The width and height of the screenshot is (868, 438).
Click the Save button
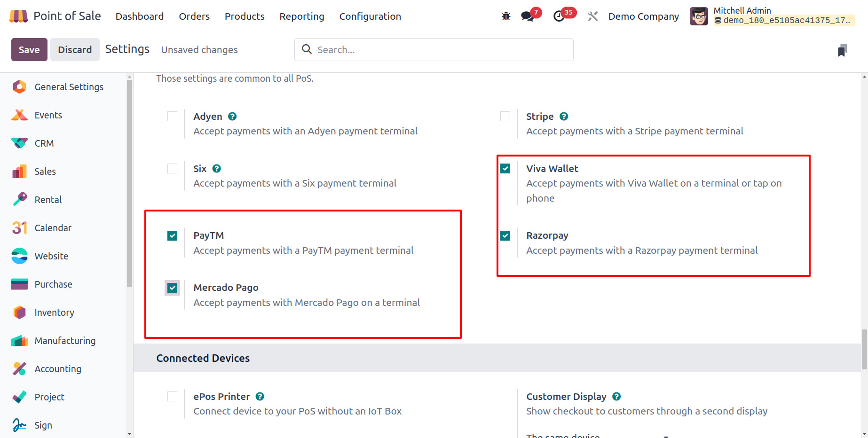[29, 50]
